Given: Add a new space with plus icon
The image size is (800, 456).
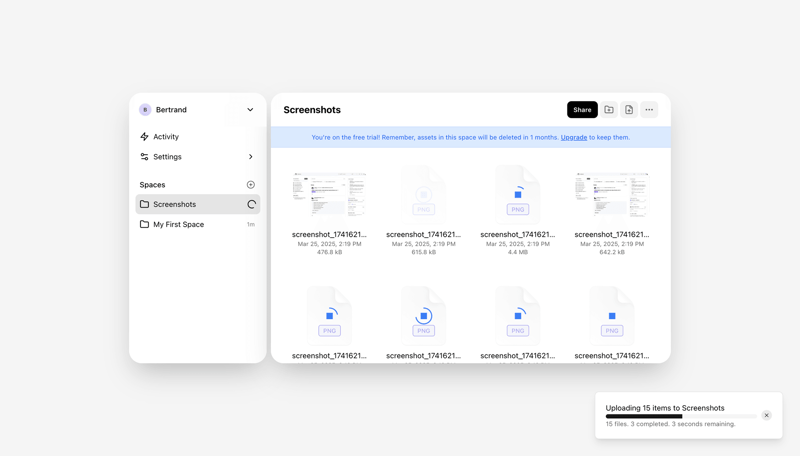Looking at the screenshot, I should [251, 185].
